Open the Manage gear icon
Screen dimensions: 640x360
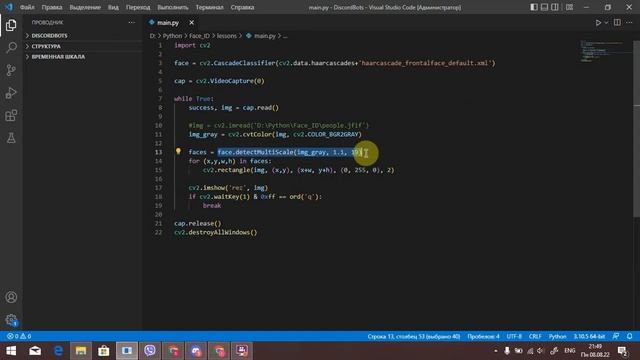[11, 320]
